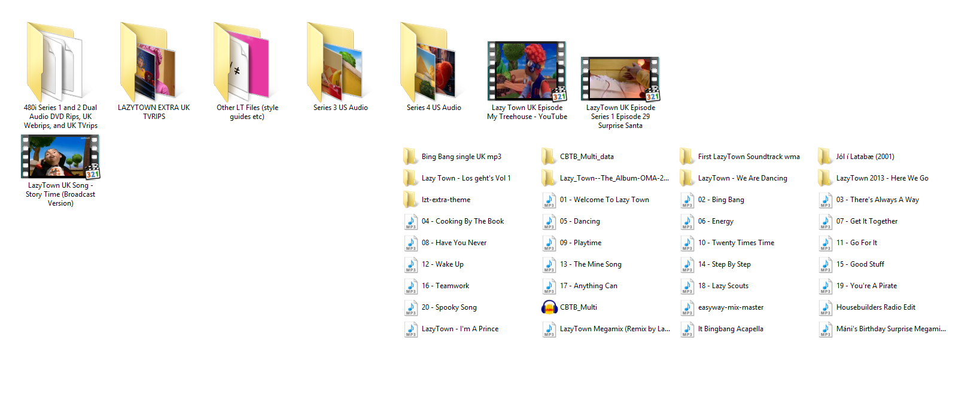The height and width of the screenshot is (397, 980).
Task: Open the LAZYTOWN EXTRA UK TVRIPS folder
Action: (x=153, y=63)
